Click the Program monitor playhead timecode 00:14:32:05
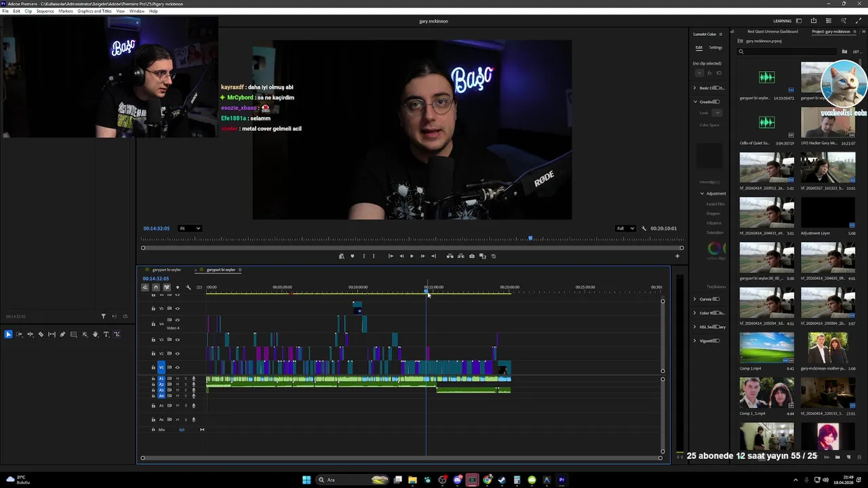 coord(156,228)
